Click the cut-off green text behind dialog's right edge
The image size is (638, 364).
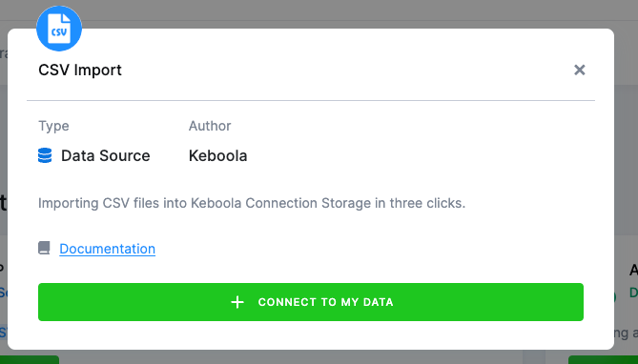(633, 293)
